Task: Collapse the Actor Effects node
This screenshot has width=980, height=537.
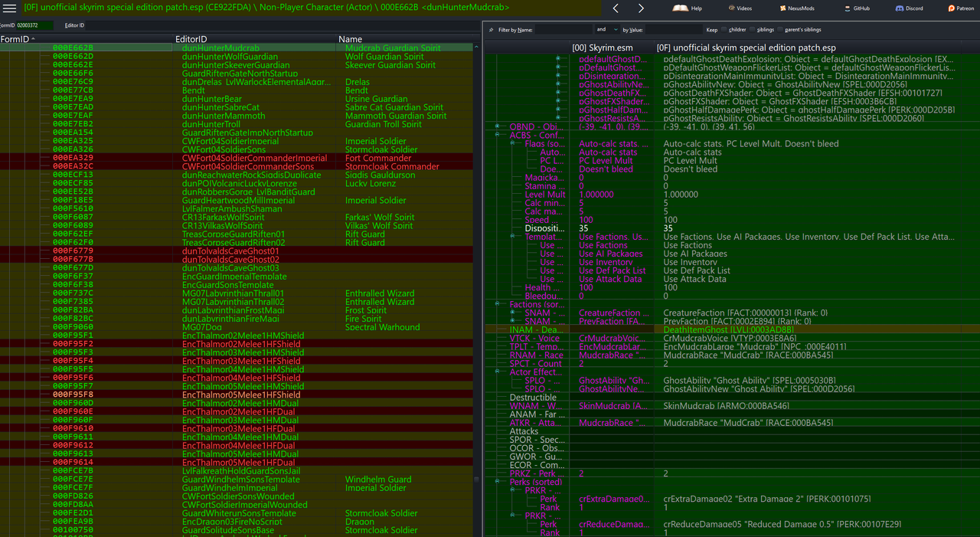Action: [x=498, y=372]
